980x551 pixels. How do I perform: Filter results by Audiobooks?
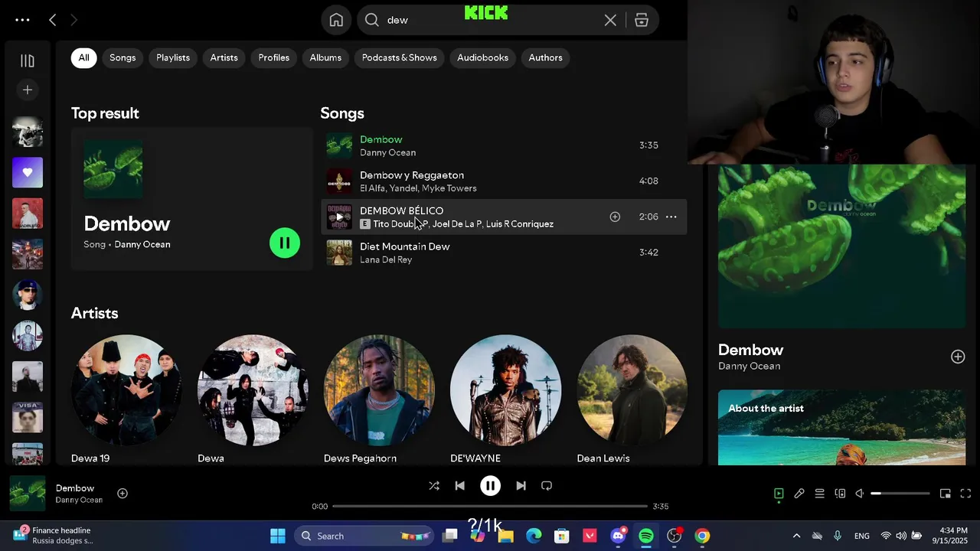coord(482,57)
